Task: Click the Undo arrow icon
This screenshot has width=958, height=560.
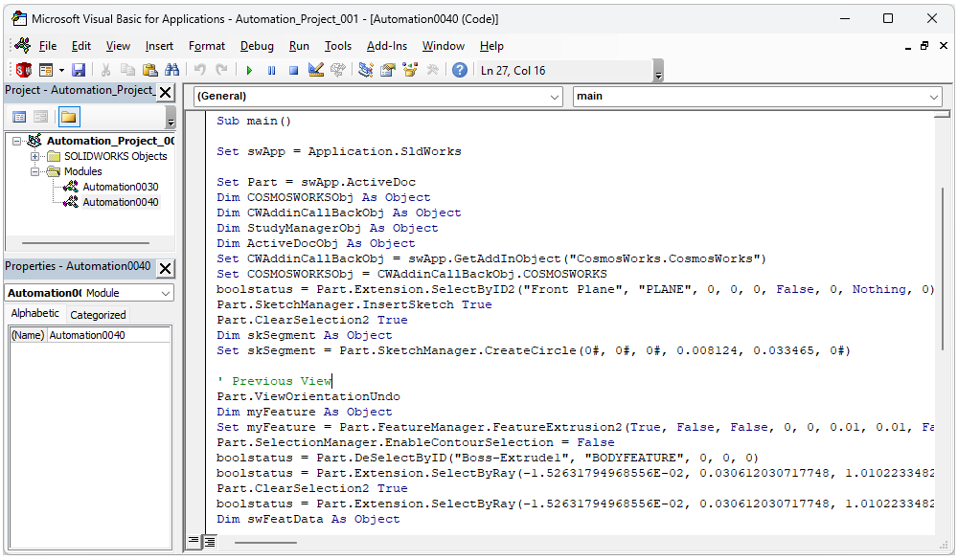Action: click(200, 70)
